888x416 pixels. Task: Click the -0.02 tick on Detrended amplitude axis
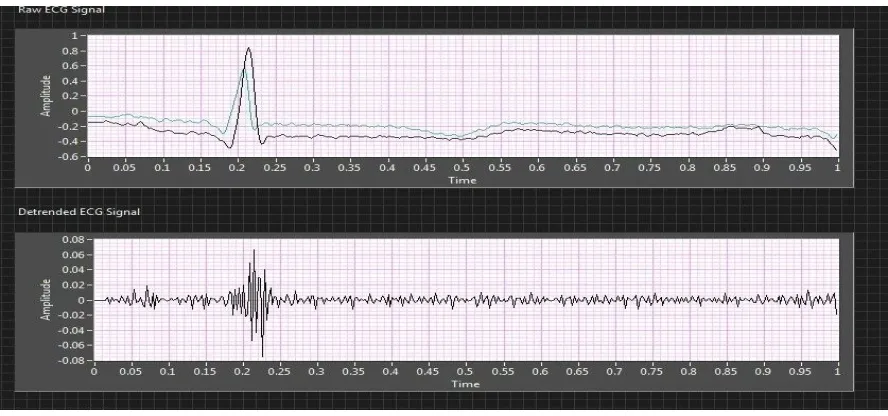tap(71, 315)
